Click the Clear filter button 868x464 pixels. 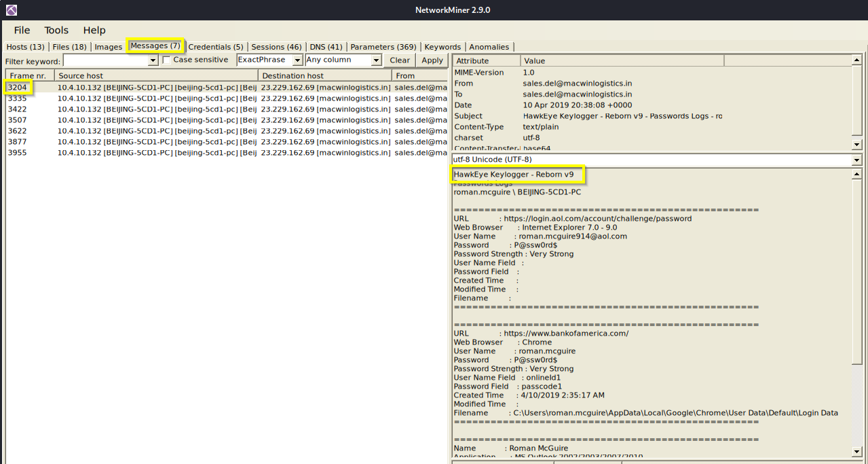[400, 60]
